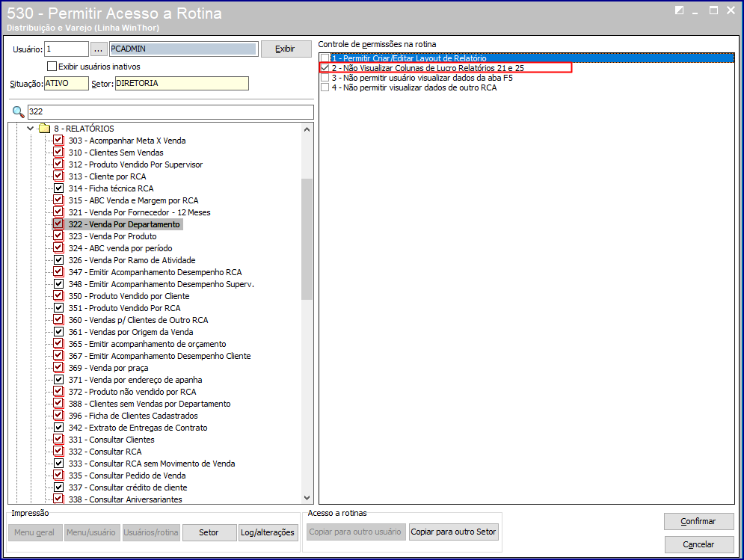Select '321 - Venda Por Fornecedor - 12 Meses'

click(x=140, y=212)
